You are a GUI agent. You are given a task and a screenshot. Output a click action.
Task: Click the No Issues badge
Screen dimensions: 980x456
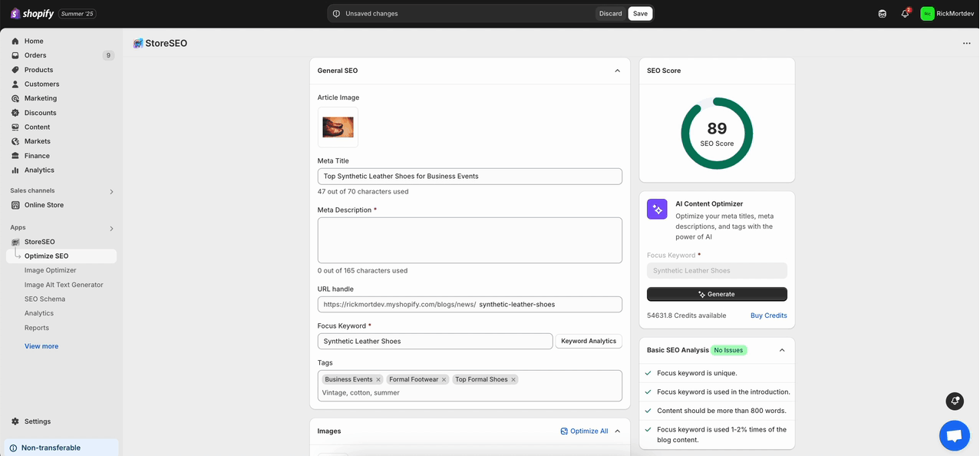tap(728, 350)
